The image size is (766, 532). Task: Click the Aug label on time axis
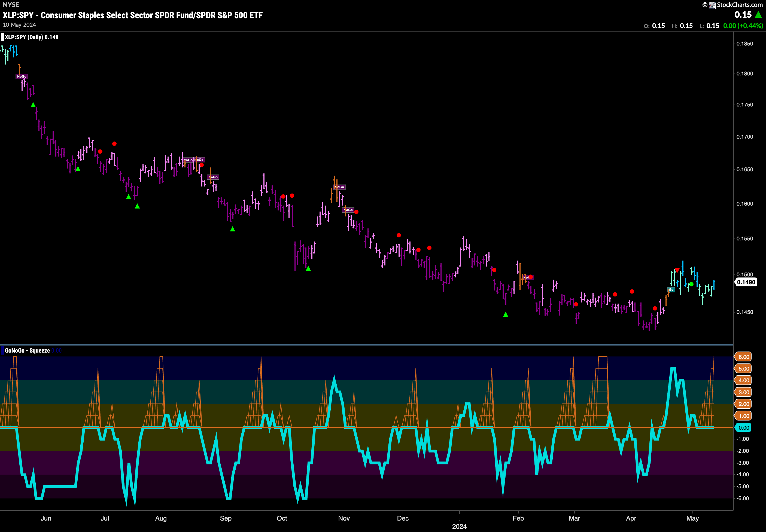(161, 518)
